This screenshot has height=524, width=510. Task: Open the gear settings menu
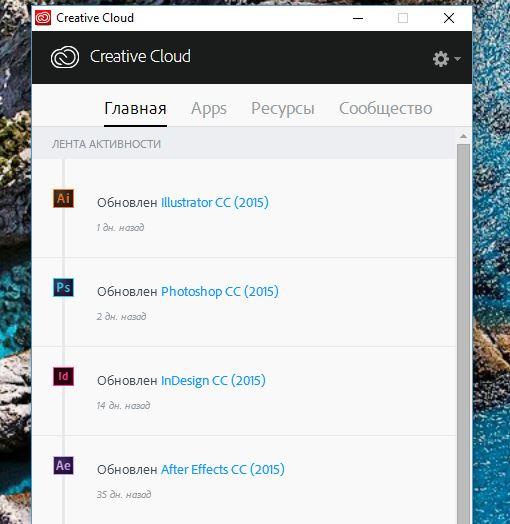pos(441,59)
